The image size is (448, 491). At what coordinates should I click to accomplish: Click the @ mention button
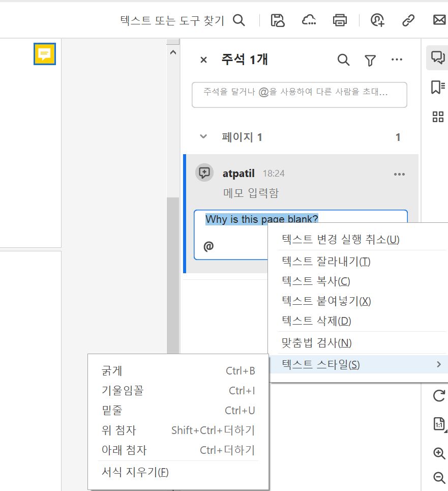coord(207,246)
